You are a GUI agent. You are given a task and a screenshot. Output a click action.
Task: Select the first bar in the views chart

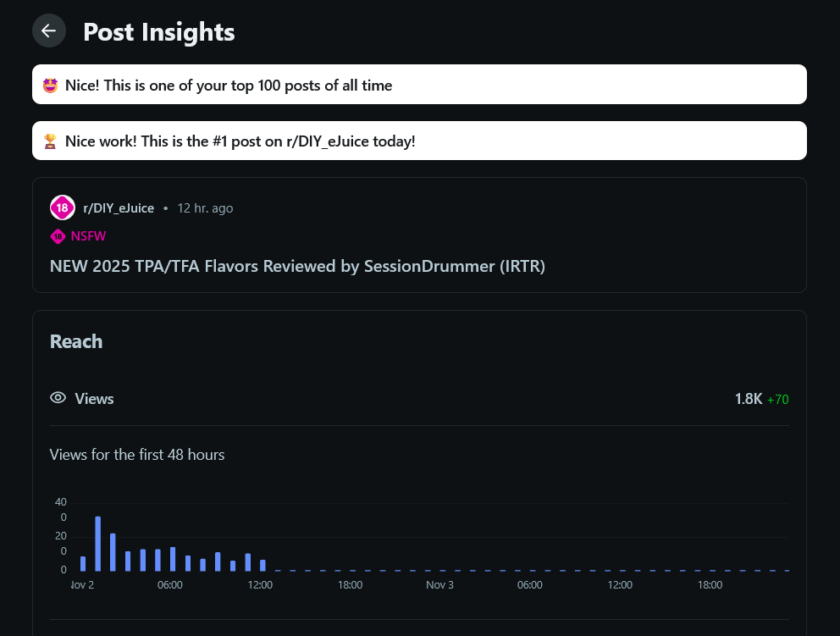click(x=83, y=563)
